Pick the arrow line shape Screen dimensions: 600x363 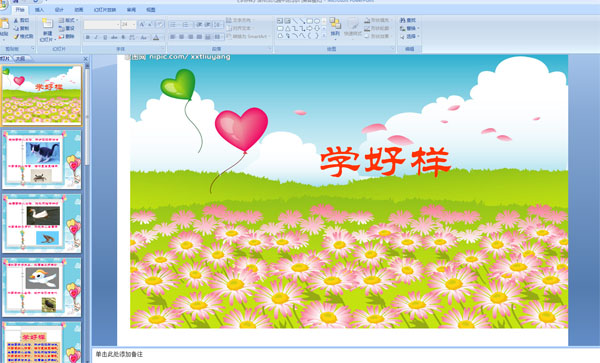(302, 21)
